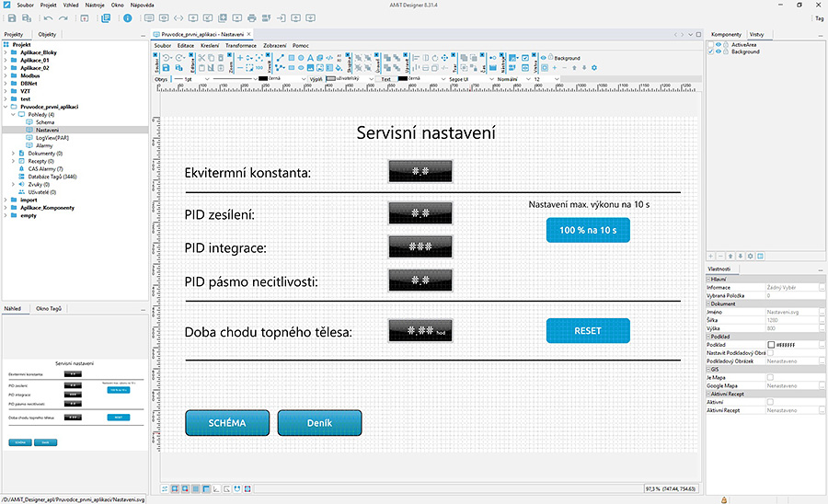The image size is (828, 504).
Task: Select the line drawing tool
Action: pos(281,58)
